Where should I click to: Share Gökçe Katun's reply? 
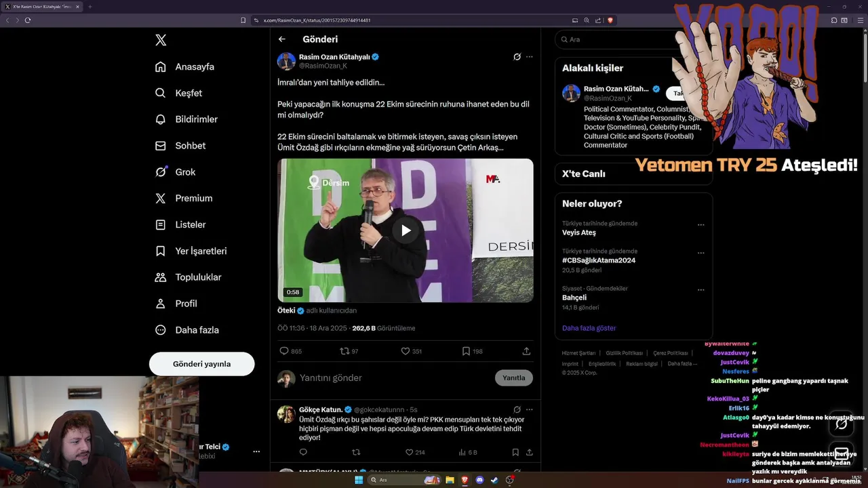coord(529,452)
